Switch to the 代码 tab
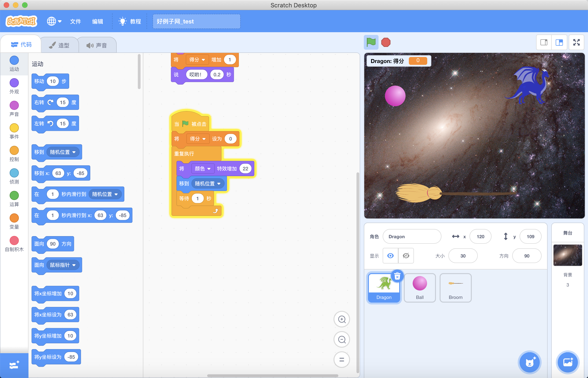Viewport: 588px width, 378px height. click(21, 44)
